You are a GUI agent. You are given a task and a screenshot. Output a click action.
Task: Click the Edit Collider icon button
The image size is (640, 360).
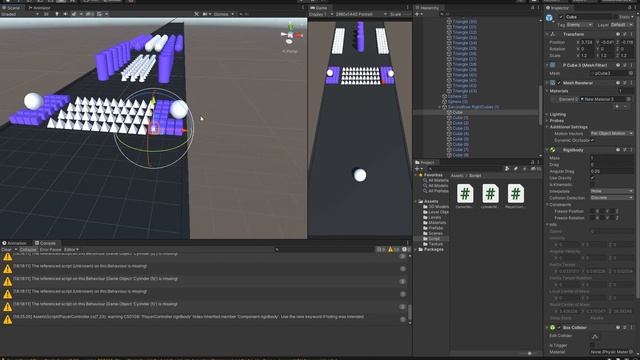click(595, 336)
